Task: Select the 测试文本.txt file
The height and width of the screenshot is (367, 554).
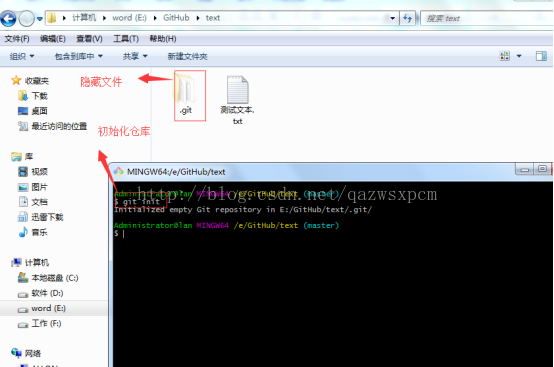Action: [x=237, y=100]
